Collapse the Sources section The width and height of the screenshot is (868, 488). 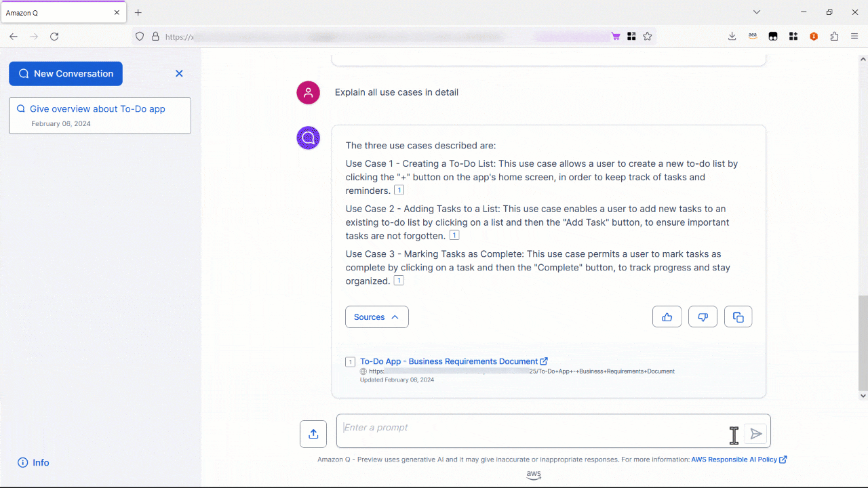point(376,317)
